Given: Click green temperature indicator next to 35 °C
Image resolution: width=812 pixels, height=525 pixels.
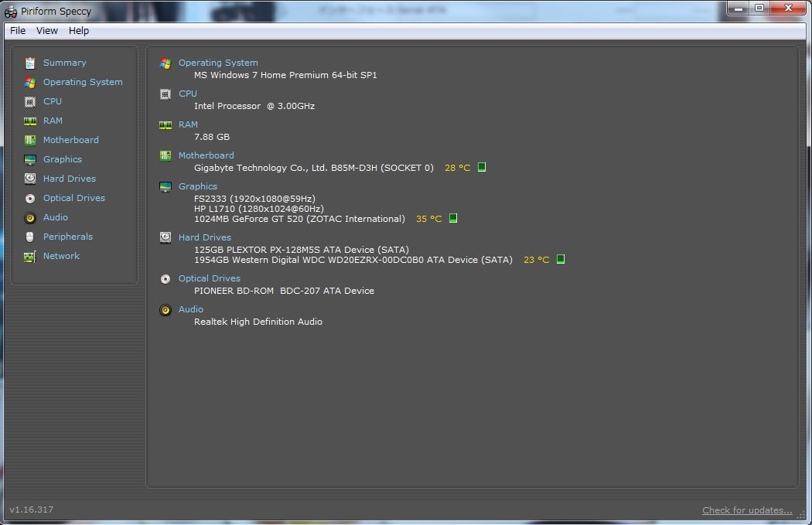Looking at the screenshot, I should click(453, 218).
